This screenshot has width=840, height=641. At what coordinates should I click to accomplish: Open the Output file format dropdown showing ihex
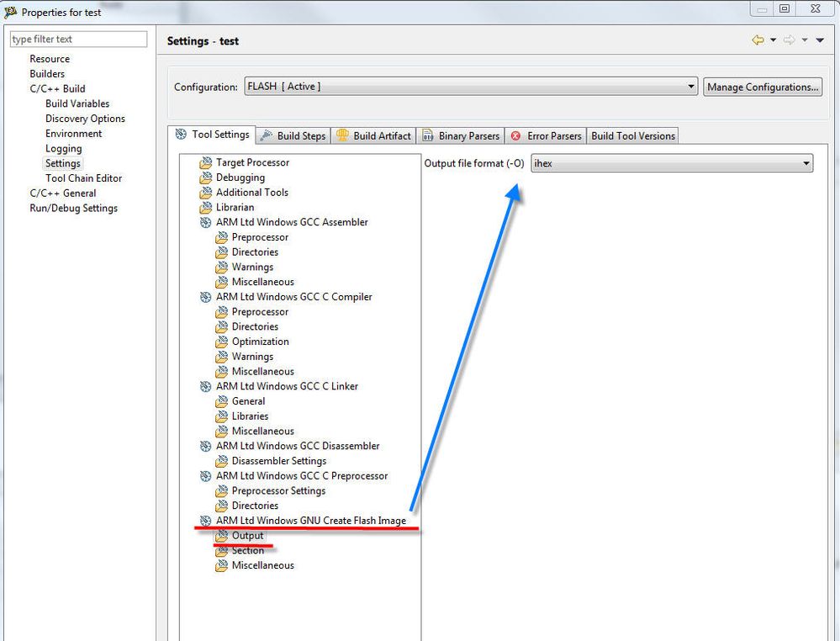pyautogui.click(x=805, y=162)
